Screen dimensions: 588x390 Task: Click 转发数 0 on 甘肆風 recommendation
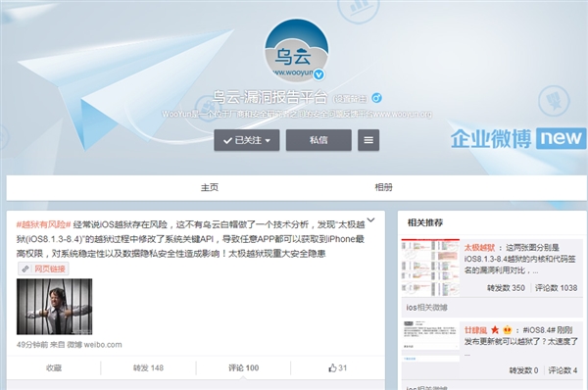tap(523, 370)
